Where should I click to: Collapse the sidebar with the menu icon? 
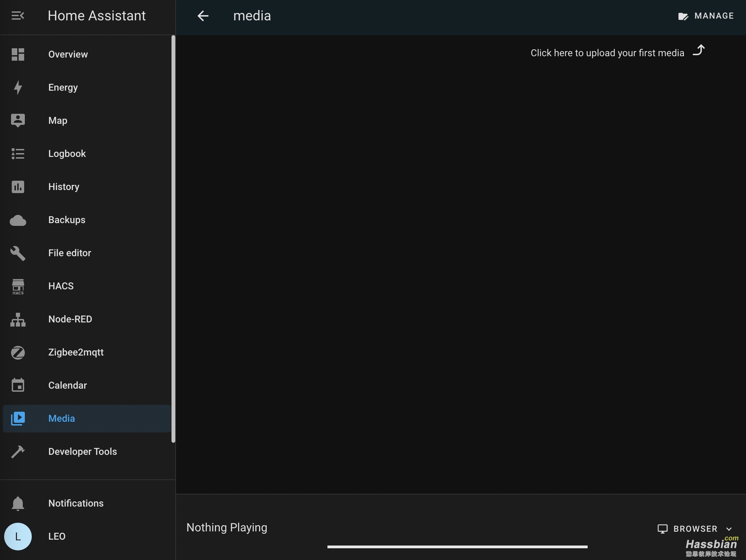[x=18, y=16]
